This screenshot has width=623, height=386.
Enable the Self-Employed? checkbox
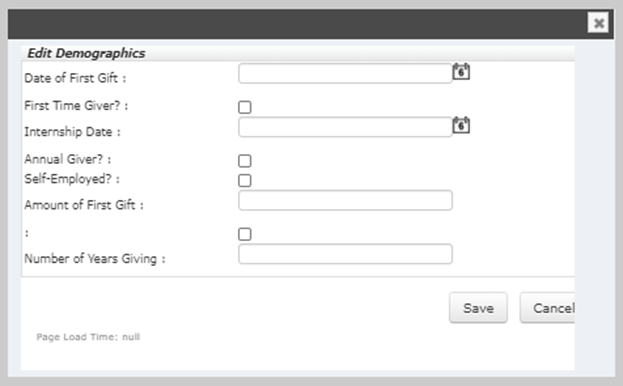[x=245, y=180]
